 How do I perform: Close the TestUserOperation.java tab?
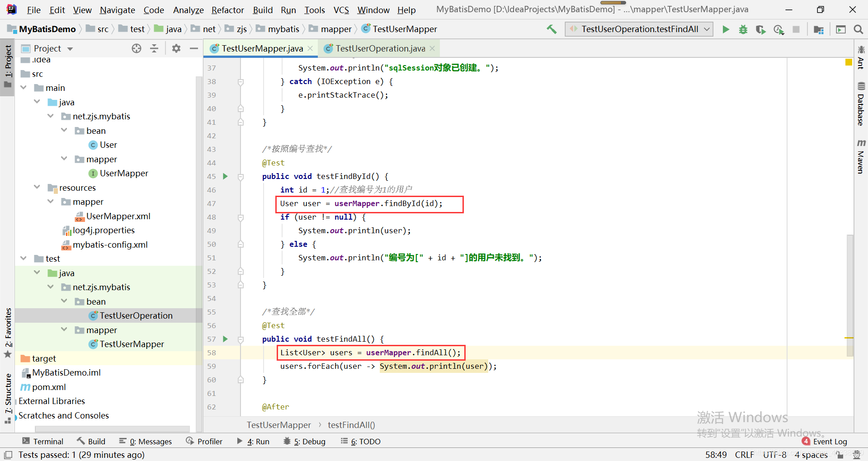[432, 48]
